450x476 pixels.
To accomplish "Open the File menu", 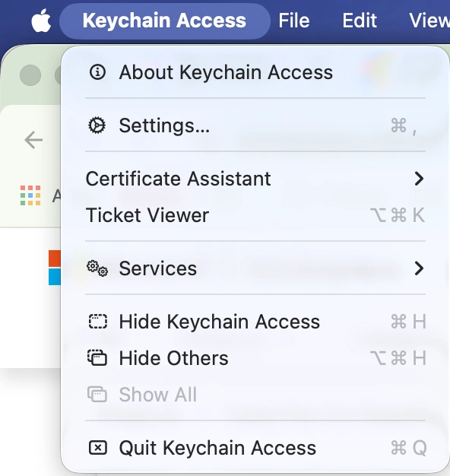I will pos(294,21).
